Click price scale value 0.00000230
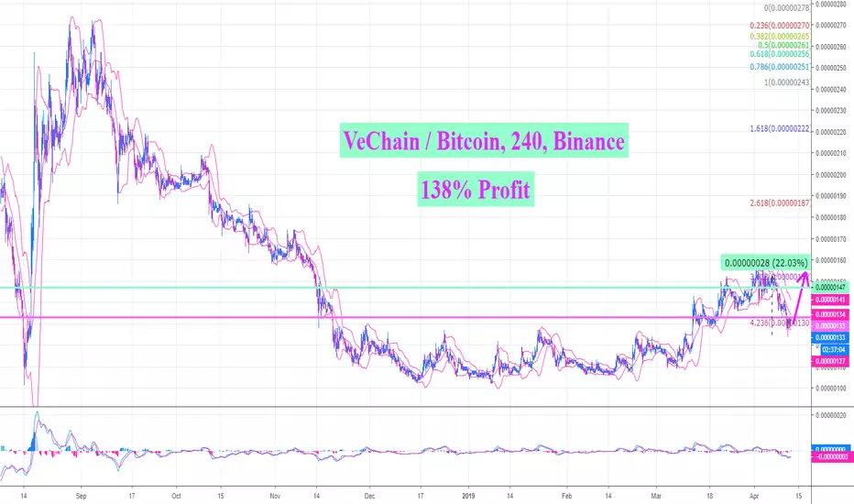The width and height of the screenshot is (854, 504). pos(831,111)
